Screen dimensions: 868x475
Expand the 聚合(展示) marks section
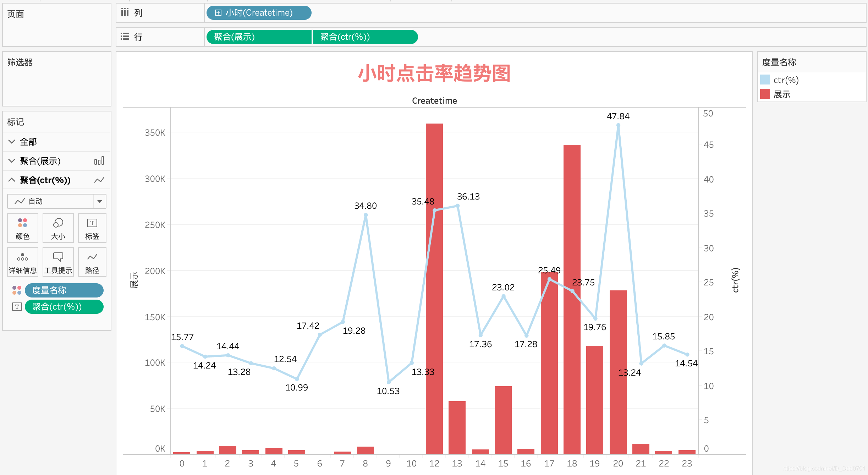point(12,161)
